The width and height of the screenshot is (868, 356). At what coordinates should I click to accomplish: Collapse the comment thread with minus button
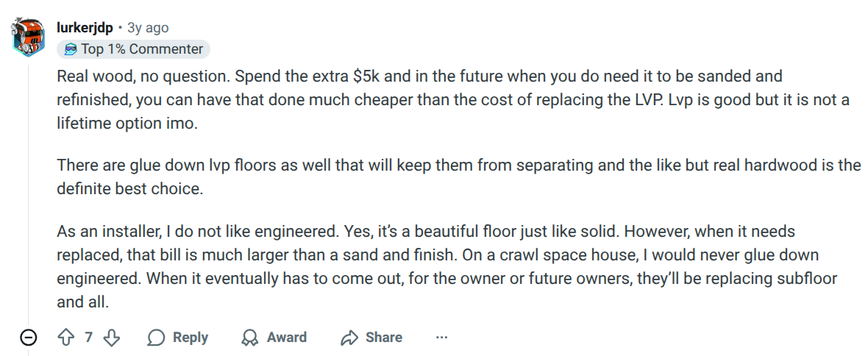click(x=29, y=338)
